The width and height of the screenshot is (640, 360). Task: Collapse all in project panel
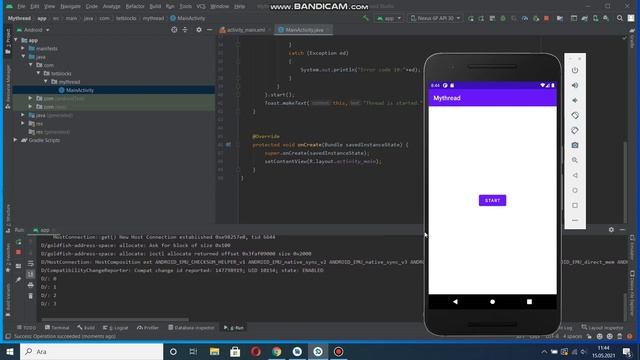point(185,30)
